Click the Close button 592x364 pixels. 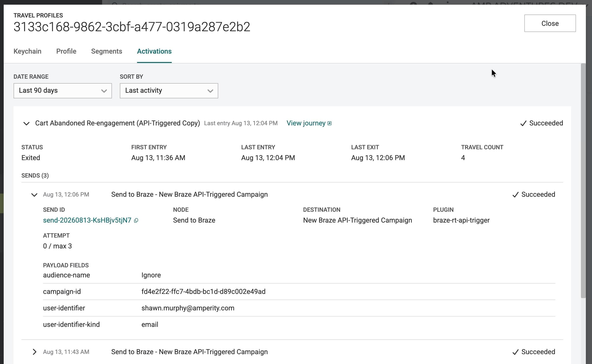550,23
